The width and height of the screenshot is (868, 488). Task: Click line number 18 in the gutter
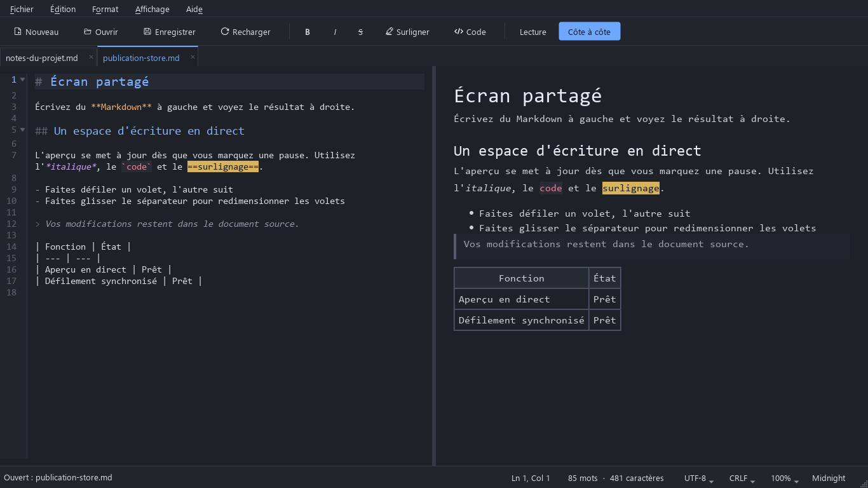point(11,292)
